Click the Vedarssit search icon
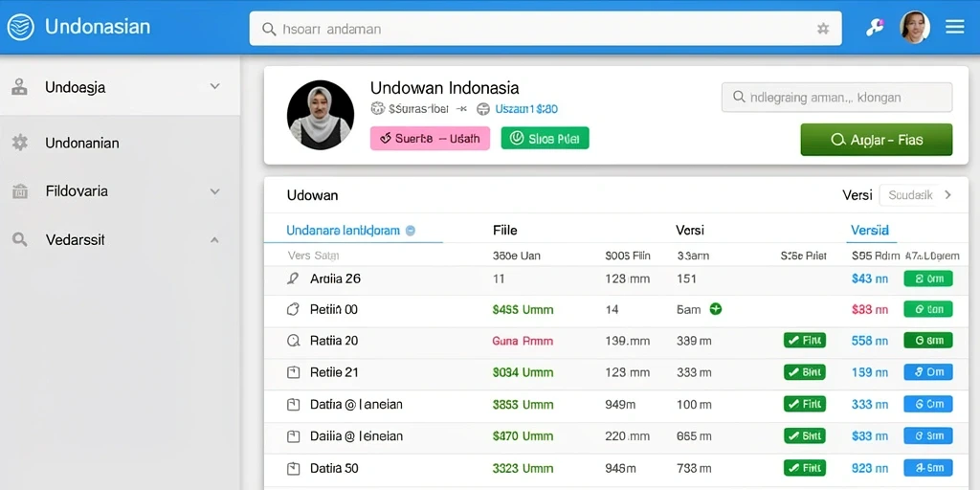This screenshot has width=980, height=490. pos(19,239)
